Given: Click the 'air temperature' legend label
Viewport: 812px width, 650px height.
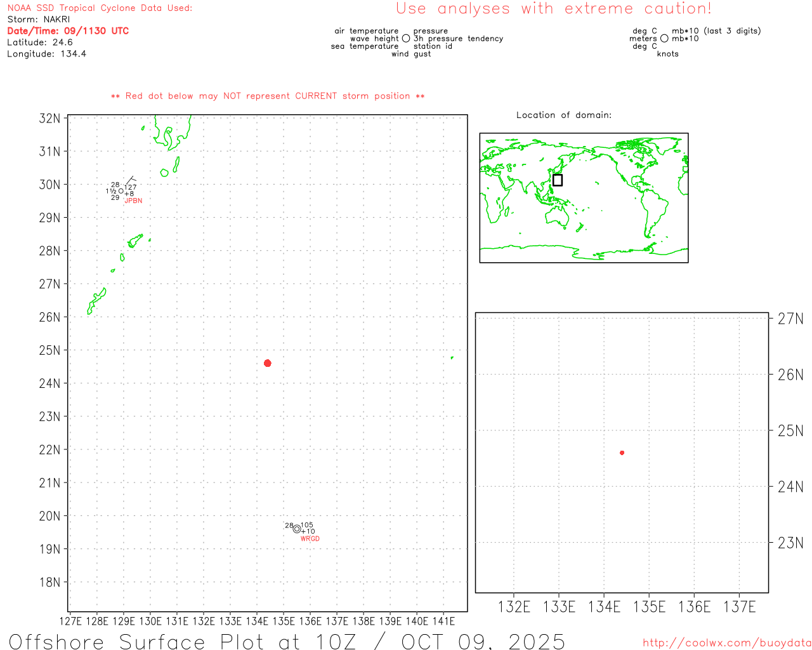Looking at the screenshot, I should coord(367,31).
